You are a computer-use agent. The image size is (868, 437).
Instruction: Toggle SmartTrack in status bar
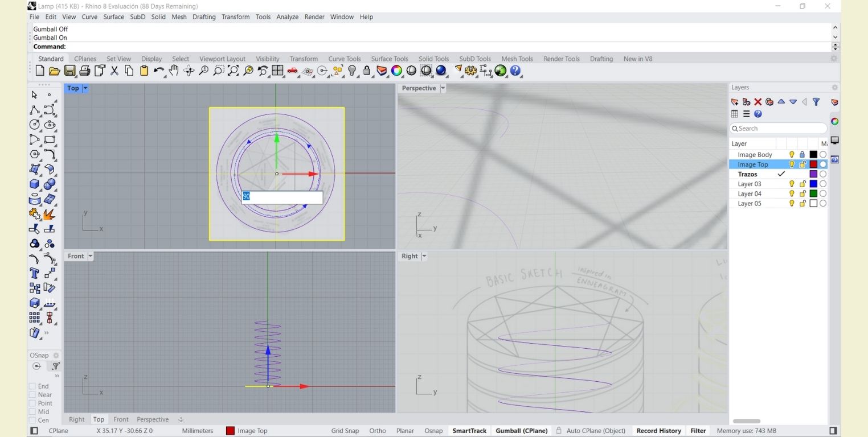click(x=469, y=431)
